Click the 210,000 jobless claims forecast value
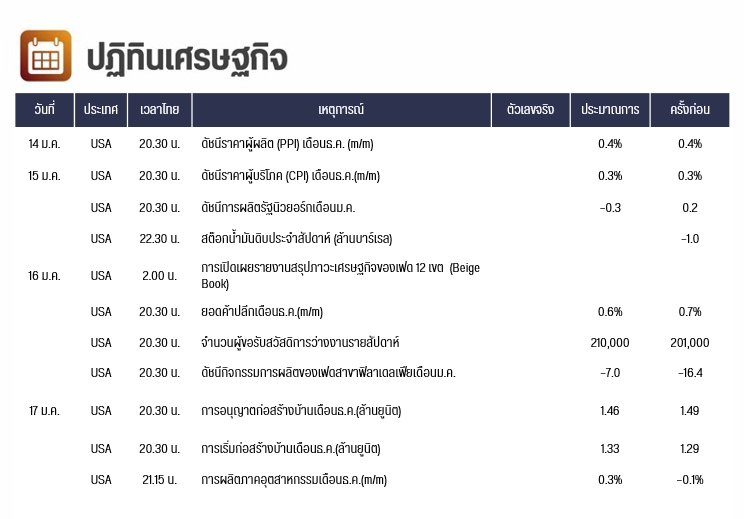Screen dimensions: 744x519 pyautogui.click(x=610, y=343)
